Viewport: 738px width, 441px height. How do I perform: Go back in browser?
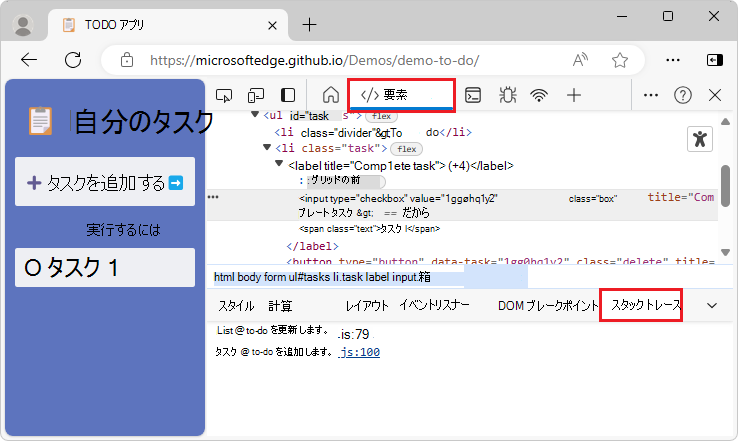tap(29, 60)
